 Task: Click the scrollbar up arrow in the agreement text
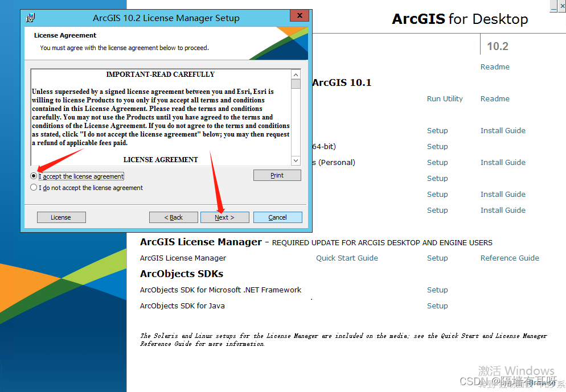(296, 74)
